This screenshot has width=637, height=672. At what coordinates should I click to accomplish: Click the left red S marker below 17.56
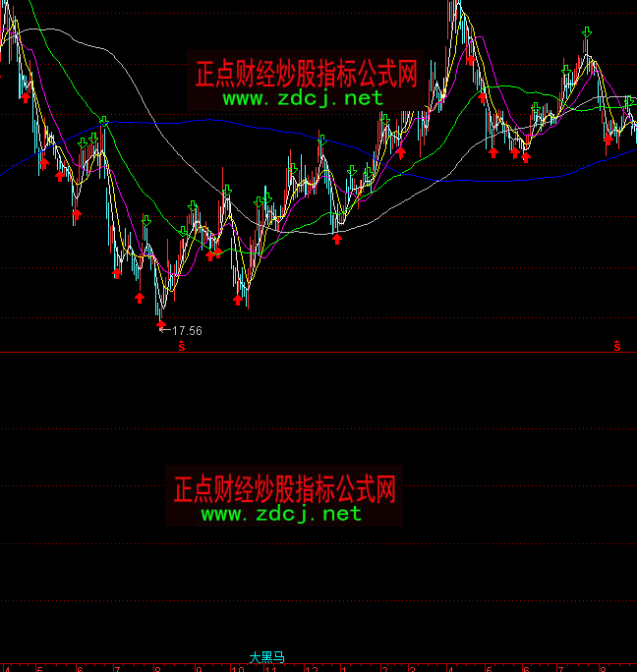(x=181, y=346)
